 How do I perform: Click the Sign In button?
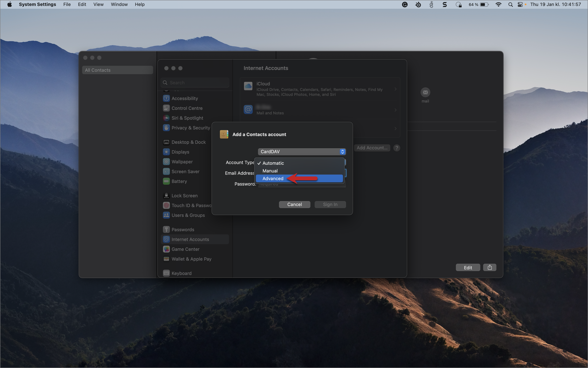[330, 204]
